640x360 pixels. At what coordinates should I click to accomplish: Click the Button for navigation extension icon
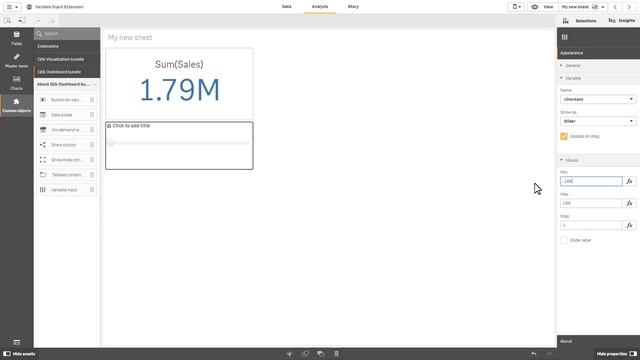(43, 100)
